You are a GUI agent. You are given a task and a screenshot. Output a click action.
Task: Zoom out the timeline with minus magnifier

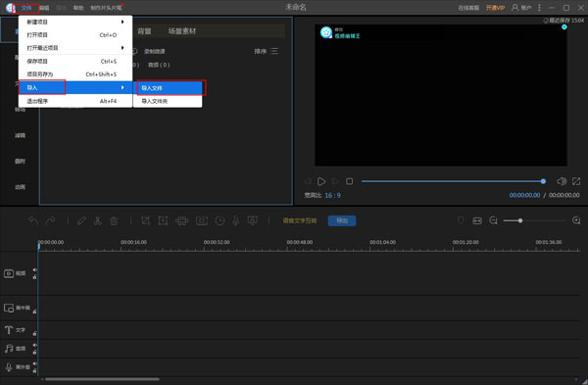(494, 220)
